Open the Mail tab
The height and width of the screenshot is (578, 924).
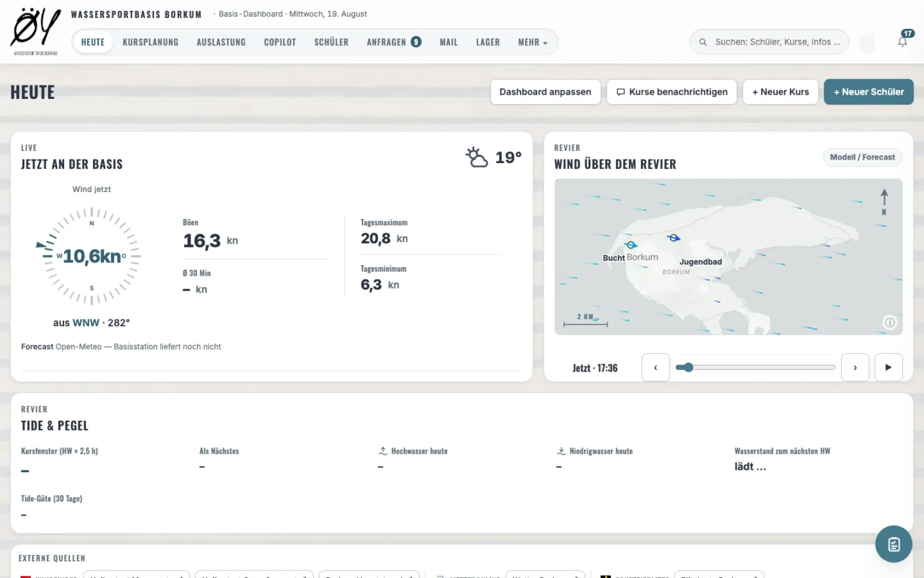point(449,42)
